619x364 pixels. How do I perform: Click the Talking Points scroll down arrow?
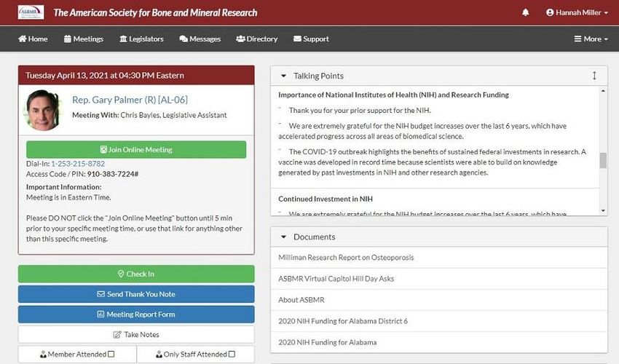(603, 211)
